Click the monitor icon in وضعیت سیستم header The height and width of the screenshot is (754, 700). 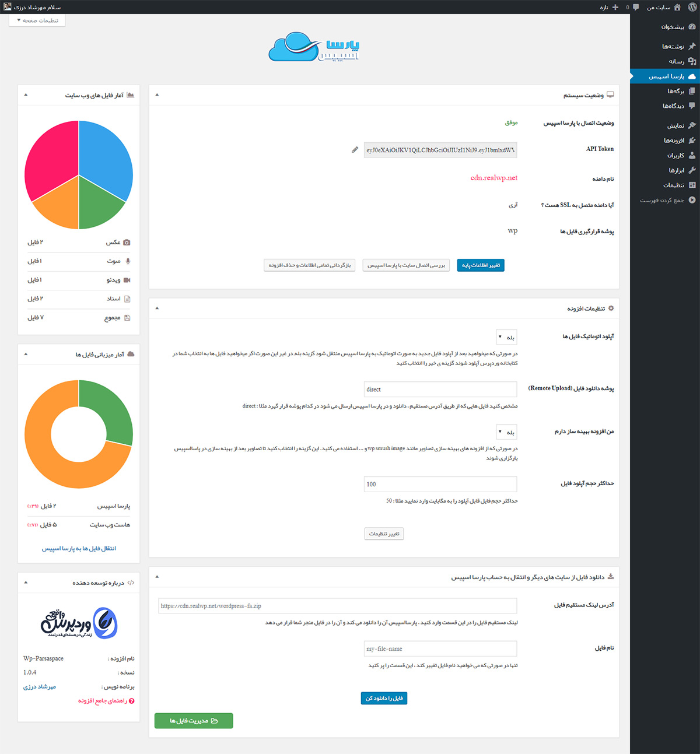(610, 94)
